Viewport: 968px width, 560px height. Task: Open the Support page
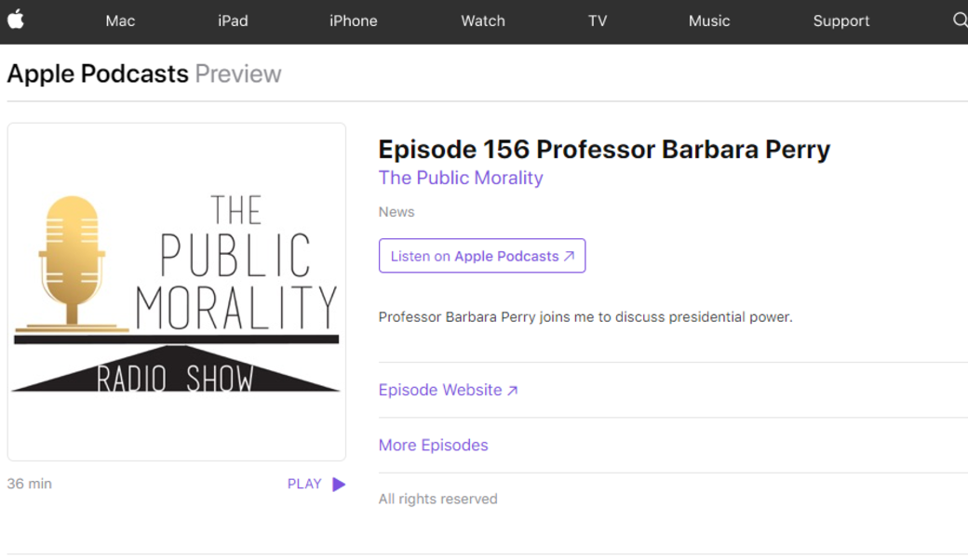840,21
